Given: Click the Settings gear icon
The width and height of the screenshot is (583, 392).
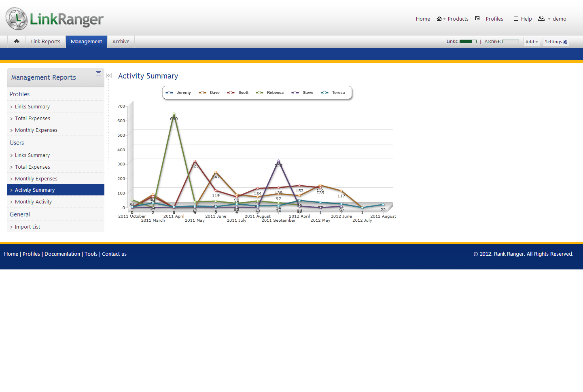Looking at the screenshot, I should click(x=565, y=42).
